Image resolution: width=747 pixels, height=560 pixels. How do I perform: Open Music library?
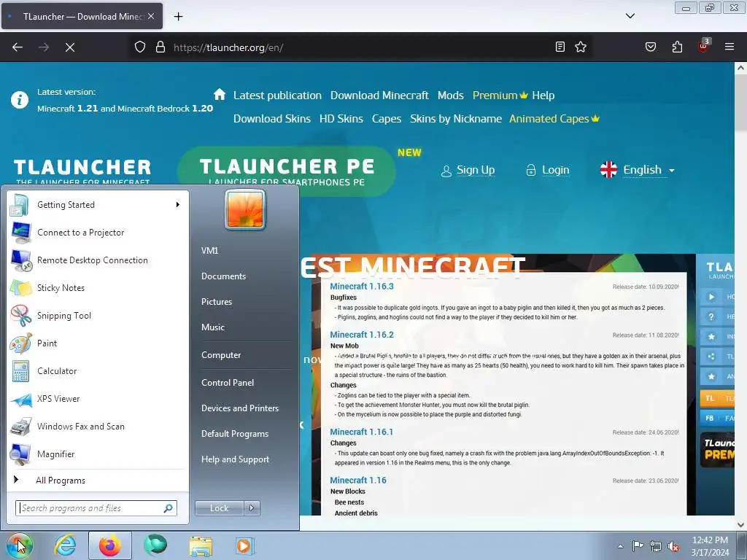pos(213,327)
